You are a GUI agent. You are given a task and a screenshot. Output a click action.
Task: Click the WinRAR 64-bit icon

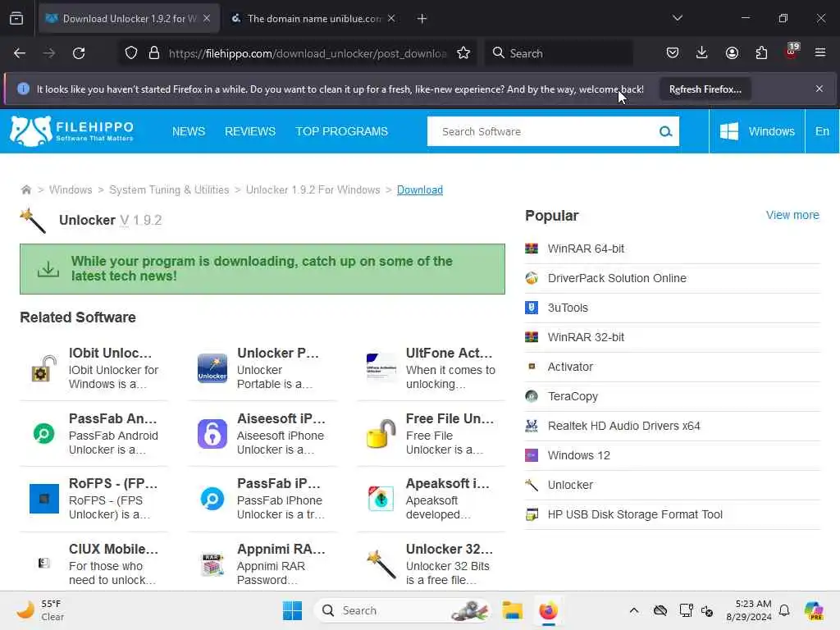(x=532, y=249)
